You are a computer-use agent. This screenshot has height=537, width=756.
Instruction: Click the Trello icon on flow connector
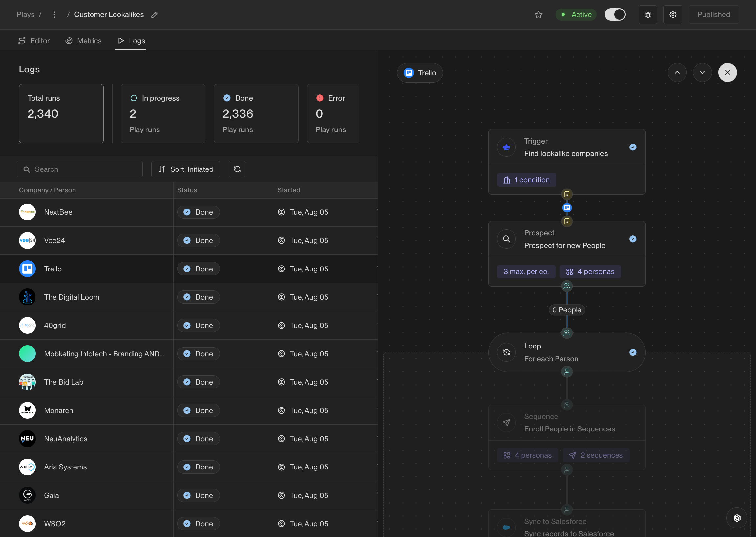[x=566, y=208]
